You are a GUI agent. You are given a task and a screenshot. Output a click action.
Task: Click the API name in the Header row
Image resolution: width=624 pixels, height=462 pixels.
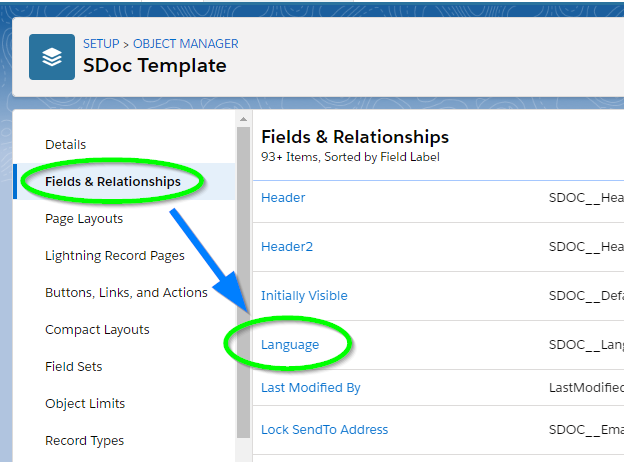coord(586,197)
